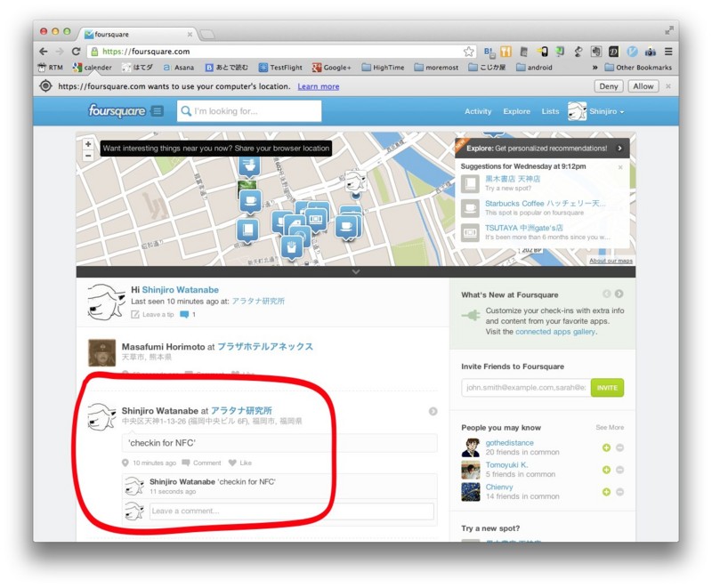Open TSUTAYA suggestion in panel
The height and width of the screenshot is (588, 712).
click(x=523, y=228)
